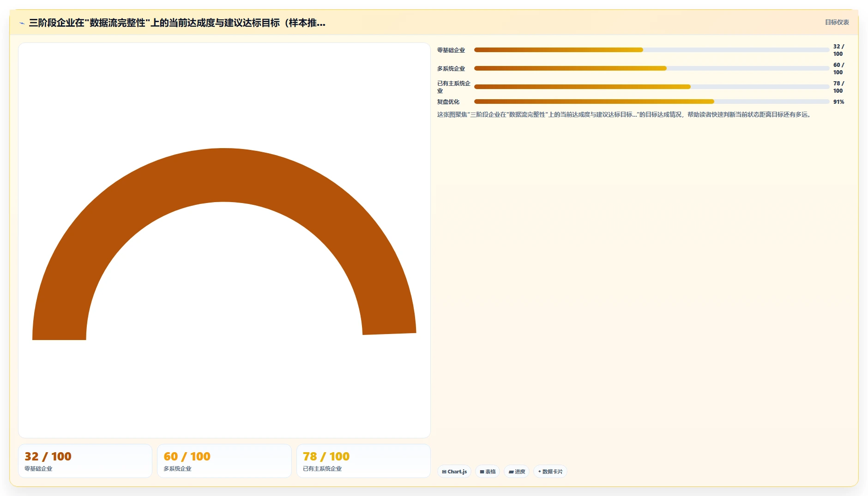Click the 表格 tag chip

[488, 472]
